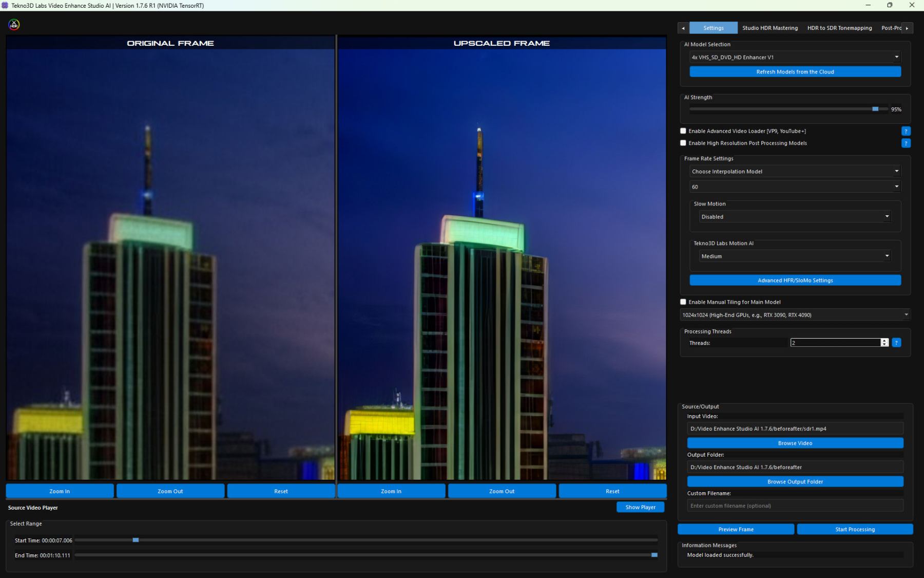The image size is (924, 578).
Task: Click the 'Source Video Player' label
Action: tap(33, 508)
